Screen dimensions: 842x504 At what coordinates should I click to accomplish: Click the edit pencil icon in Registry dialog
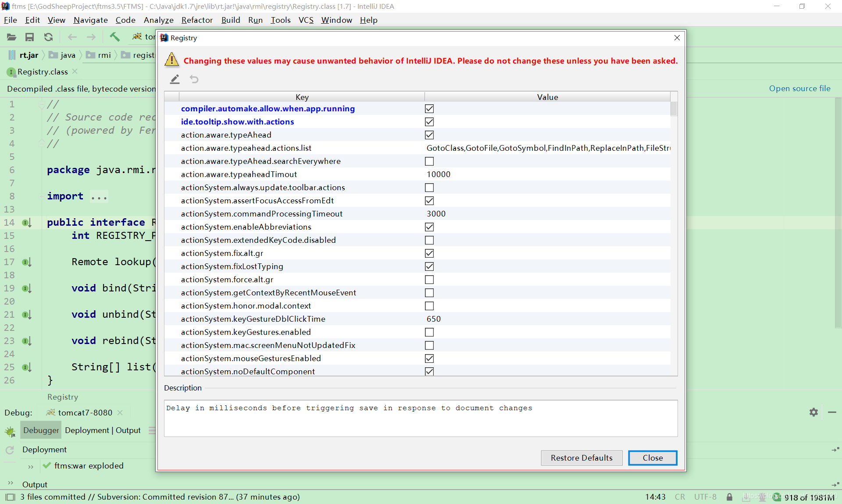click(175, 79)
